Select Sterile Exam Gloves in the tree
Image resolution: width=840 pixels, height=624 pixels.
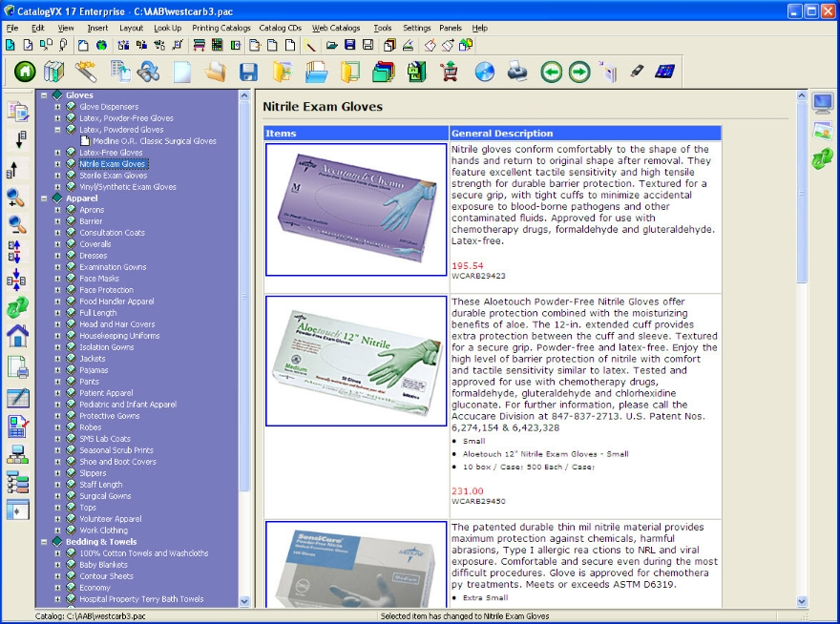pos(113,176)
